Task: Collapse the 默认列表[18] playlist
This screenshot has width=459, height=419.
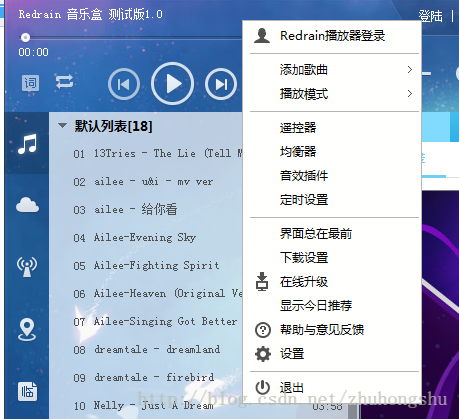Action: click(x=62, y=126)
